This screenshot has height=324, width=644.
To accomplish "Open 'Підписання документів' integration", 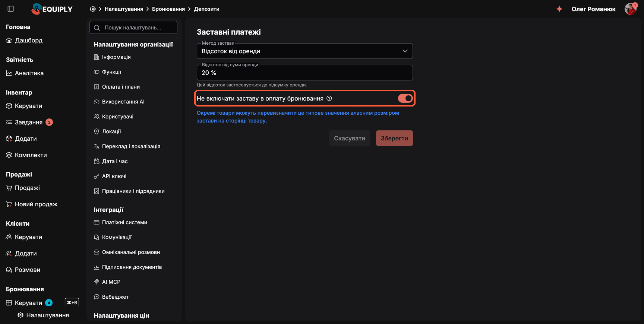I will pyautogui.click(x=128, y=267).
